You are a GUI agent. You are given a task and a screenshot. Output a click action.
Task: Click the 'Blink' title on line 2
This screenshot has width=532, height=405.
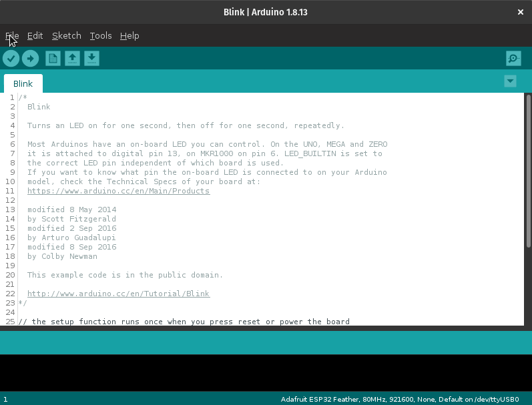[x=39, y=107]
